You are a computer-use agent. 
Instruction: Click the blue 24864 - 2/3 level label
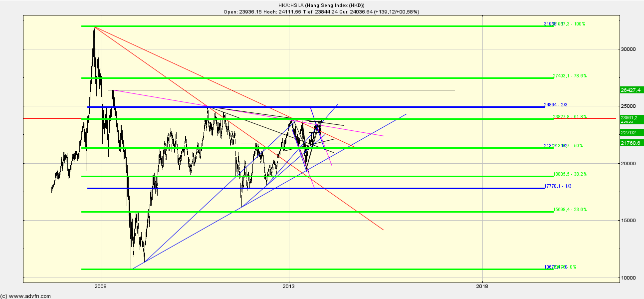coord(557,104)
